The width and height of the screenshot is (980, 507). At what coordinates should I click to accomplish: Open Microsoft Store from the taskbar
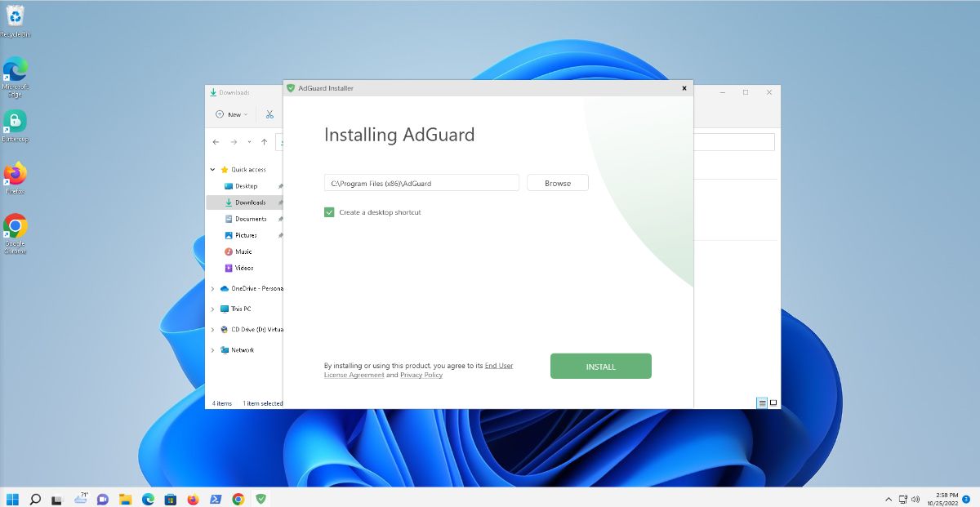[170, 497]
